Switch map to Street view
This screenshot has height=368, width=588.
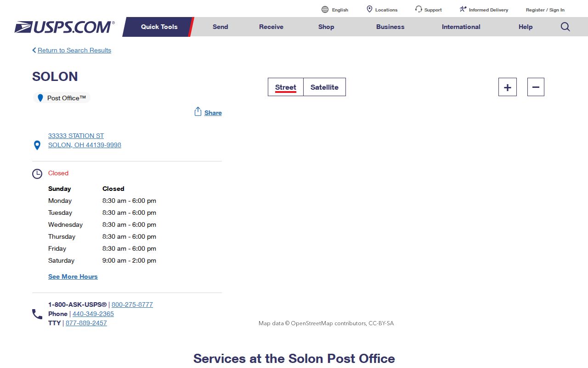pos(286,87)
